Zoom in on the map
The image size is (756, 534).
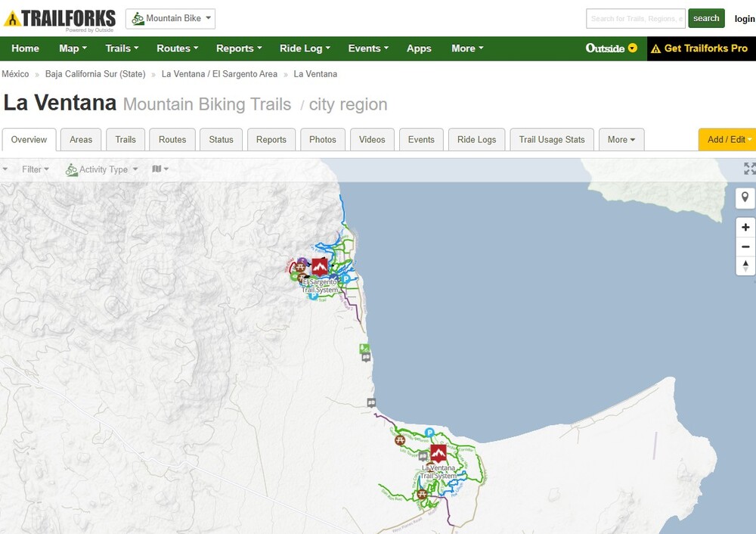tap(745, 228)
